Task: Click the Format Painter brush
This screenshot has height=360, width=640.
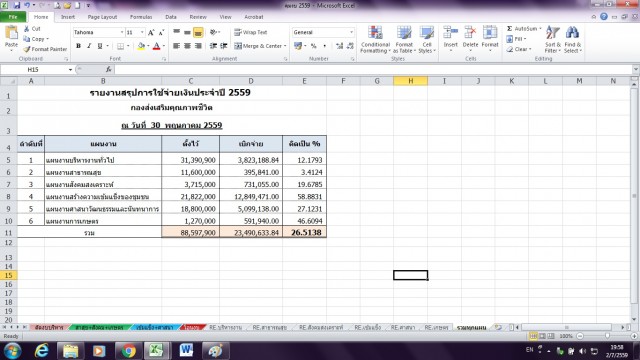Action: pos(27,49)
